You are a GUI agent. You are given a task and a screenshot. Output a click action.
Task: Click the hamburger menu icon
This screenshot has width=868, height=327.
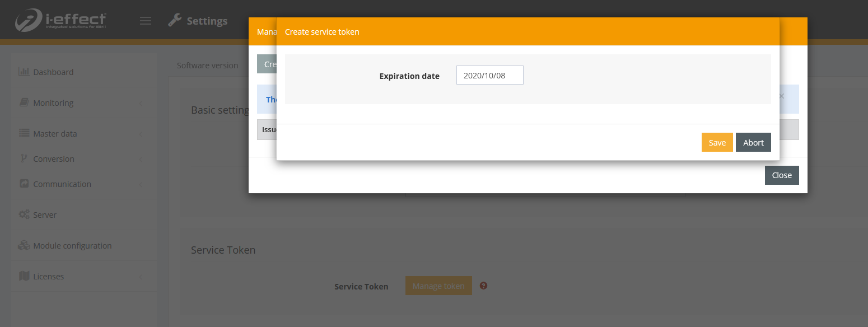coord(146,21)
